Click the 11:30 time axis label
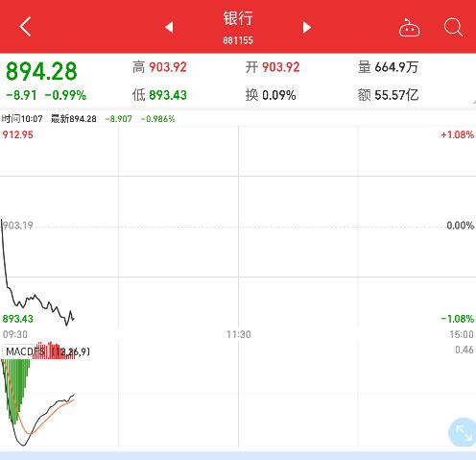The width and height of the screenshot is (476, 460). pos(239,334)
